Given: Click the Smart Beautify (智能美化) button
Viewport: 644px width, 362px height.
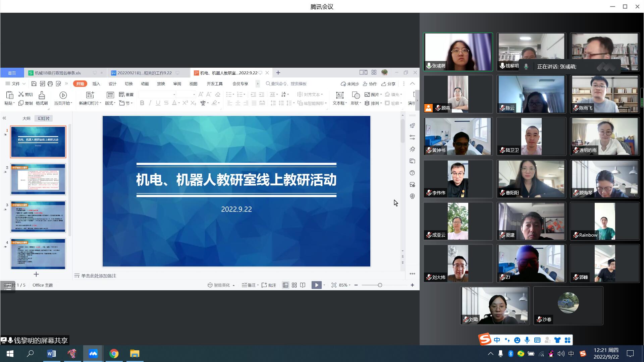Looking at the screenshot, I should pyautogui.click(x=221, y=285).
